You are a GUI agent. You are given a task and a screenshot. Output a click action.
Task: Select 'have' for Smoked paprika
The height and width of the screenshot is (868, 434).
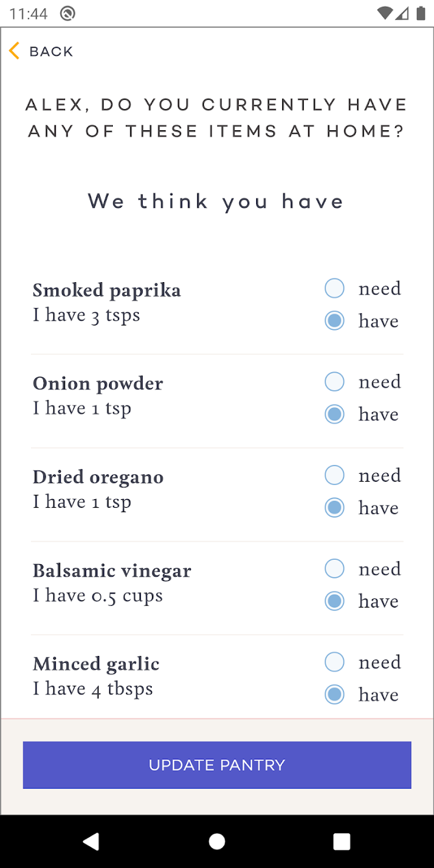[x=334, y=321]
